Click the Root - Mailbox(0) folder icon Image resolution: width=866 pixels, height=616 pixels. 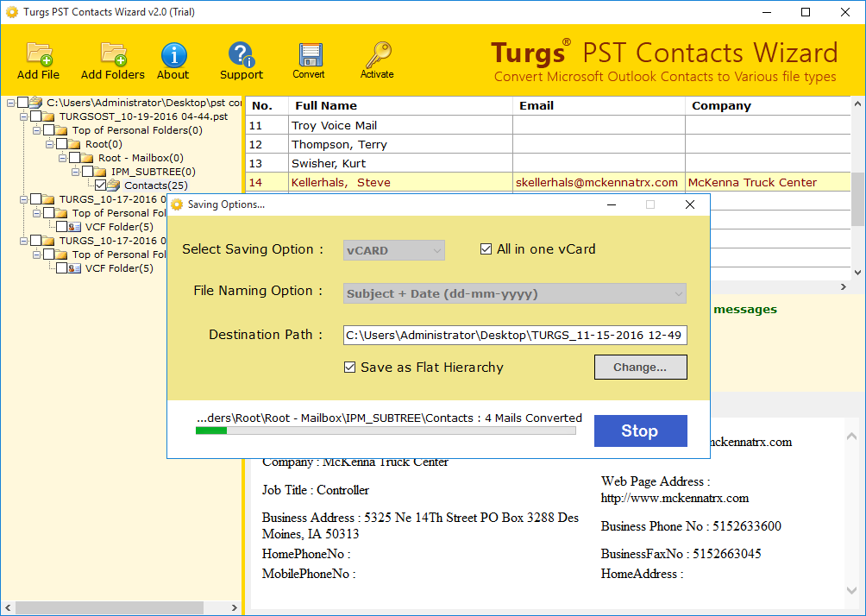[87, 158]
